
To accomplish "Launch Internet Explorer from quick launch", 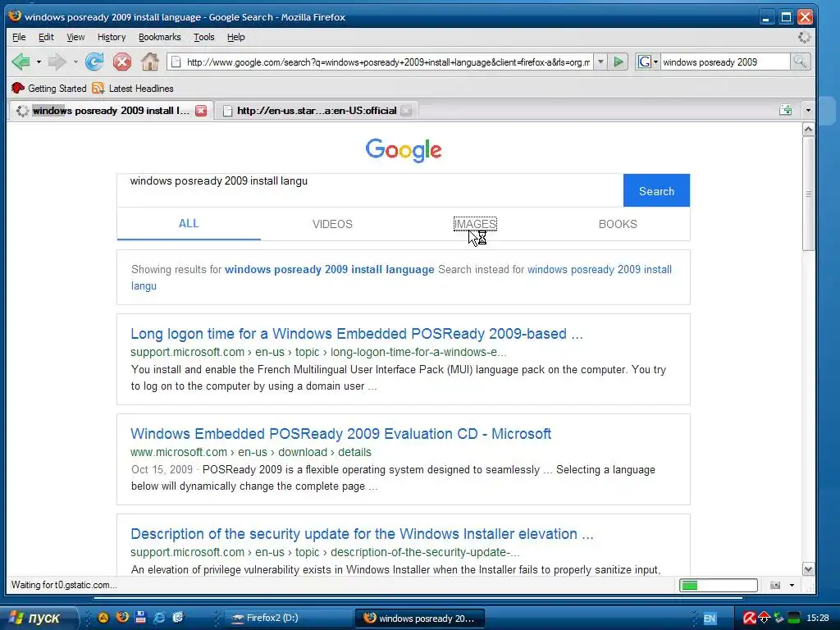I will 159,617.
